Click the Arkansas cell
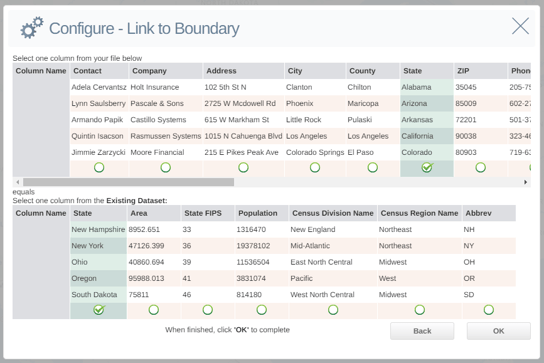Image resolution: width=544 pixels, height=363 pixels. [x=427, y=120]
